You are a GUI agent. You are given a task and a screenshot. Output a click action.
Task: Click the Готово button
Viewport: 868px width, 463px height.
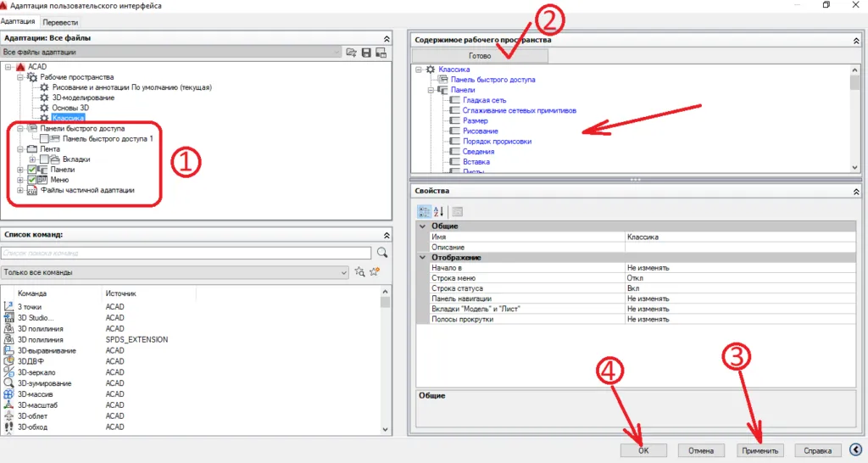[480, 56]
